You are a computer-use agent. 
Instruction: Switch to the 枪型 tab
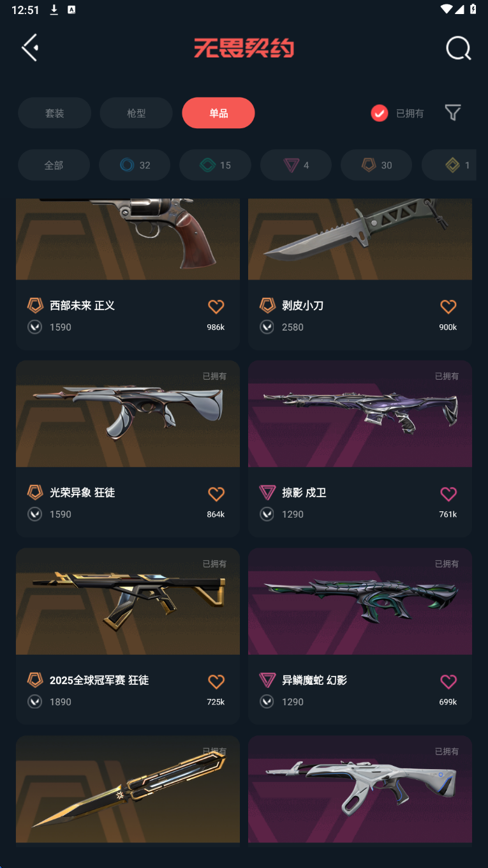[x=137, y=113]
